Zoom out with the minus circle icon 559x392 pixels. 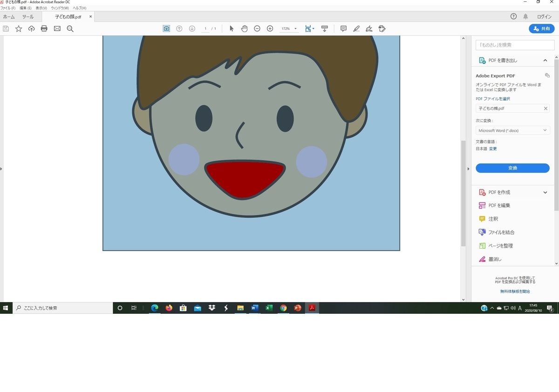point(257,29)
